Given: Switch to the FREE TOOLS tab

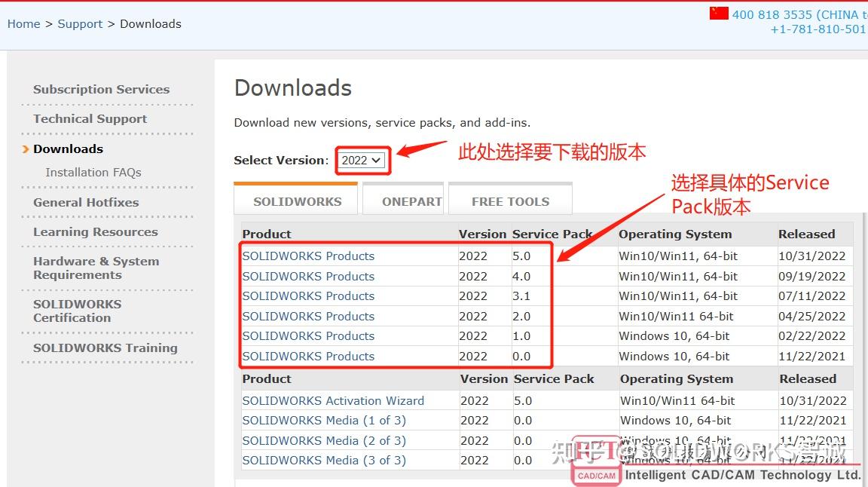Looking at the screenshot, I should coord(510,201).
